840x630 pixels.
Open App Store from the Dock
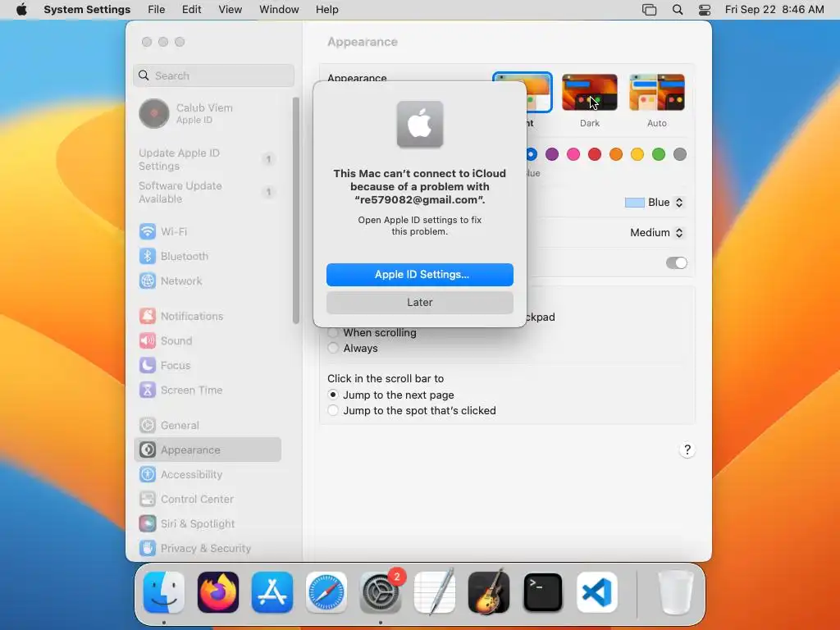coord(272,592)
